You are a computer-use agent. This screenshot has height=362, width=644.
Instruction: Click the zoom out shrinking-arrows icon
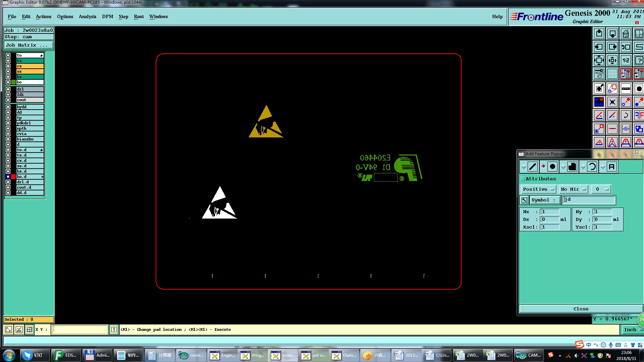(612, 60)
